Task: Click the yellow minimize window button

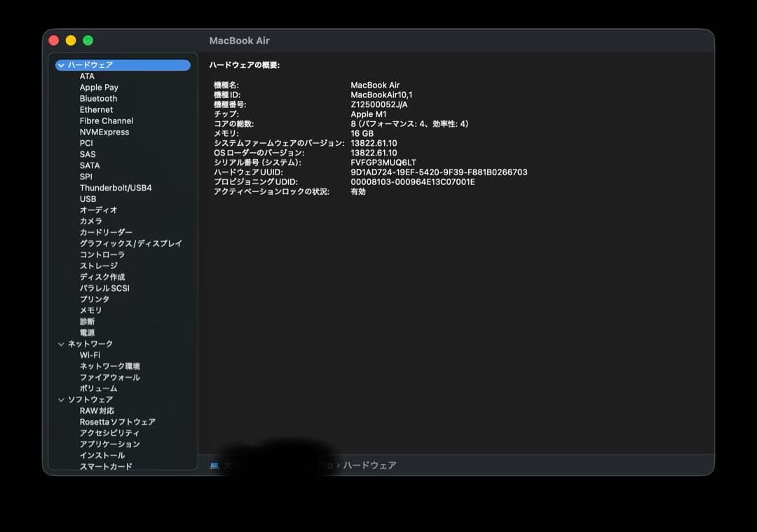Action: tap(71, 41)
